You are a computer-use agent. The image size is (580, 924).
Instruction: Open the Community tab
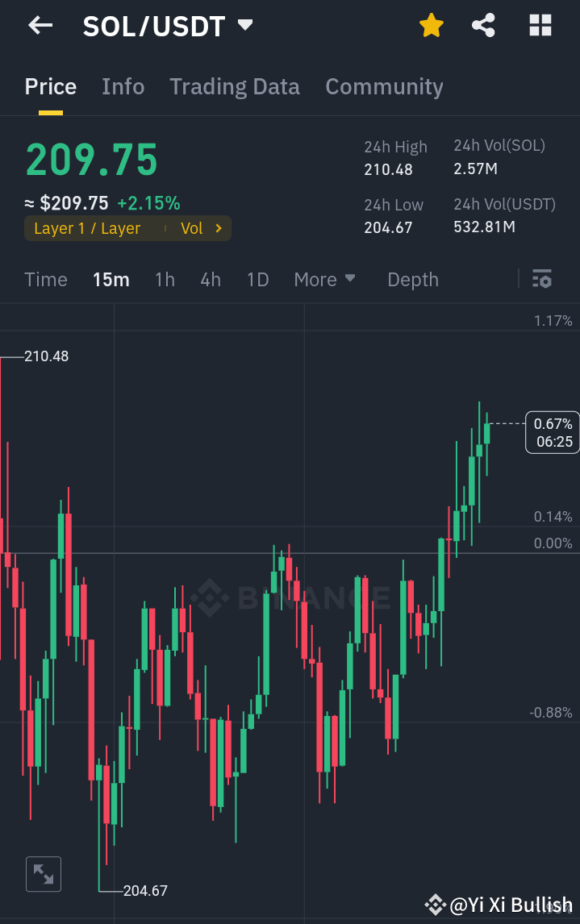[385, 86]
